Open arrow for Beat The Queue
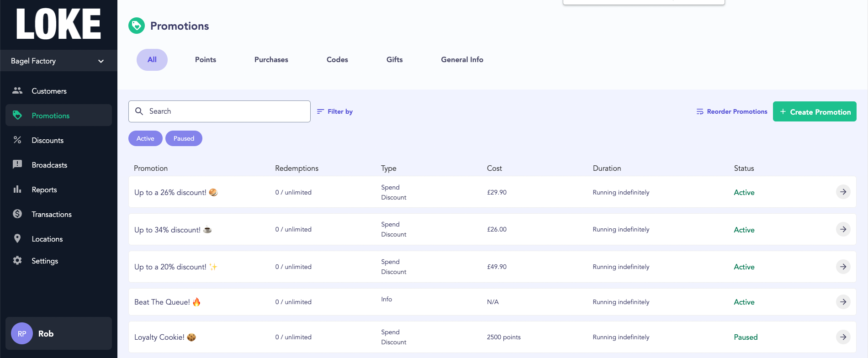 [843, 302]
